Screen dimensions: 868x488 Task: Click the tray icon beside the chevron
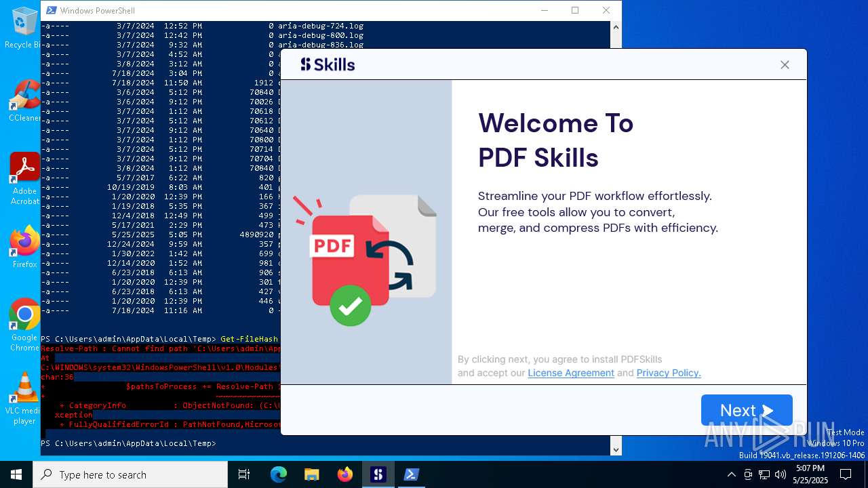[x=748, y=474]
